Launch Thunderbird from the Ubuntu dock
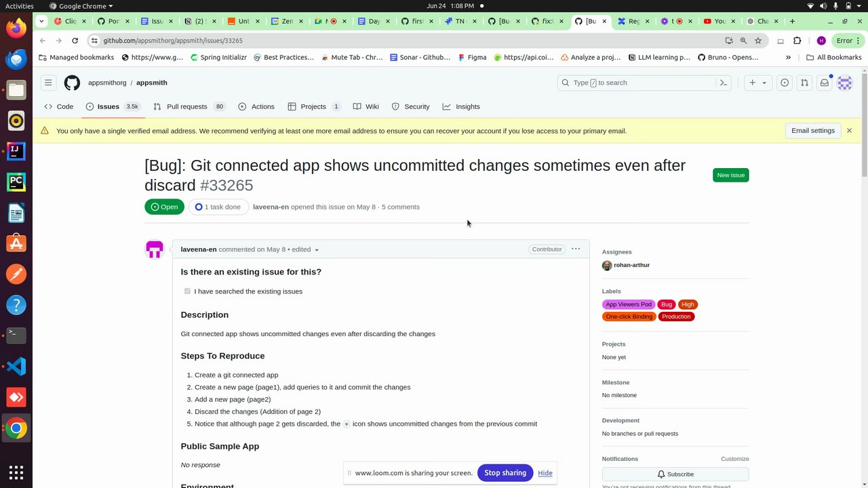The image size is (868, 488). click(x=16, y=59)
